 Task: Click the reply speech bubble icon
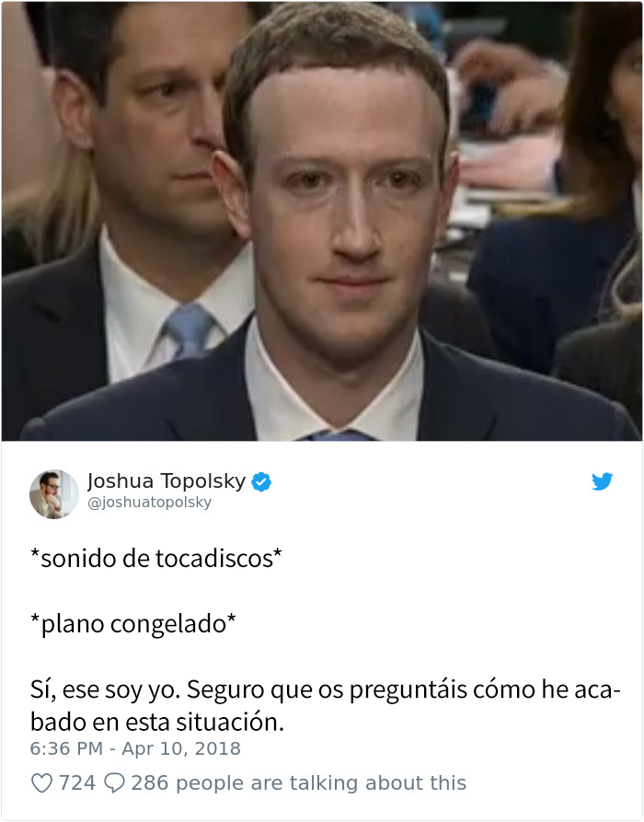point(114,783)
